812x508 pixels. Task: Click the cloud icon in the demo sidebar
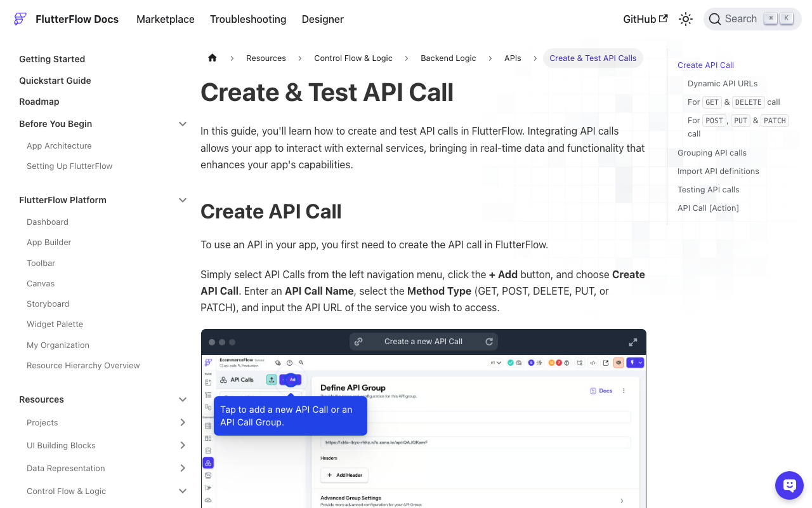(x=208, y=500)
